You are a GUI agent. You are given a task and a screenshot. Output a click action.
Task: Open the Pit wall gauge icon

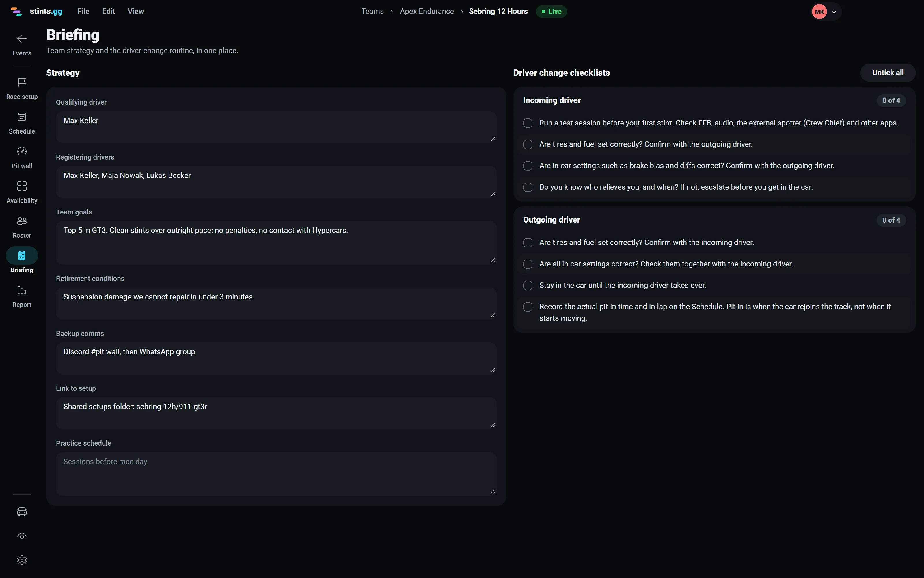[22, 151]
